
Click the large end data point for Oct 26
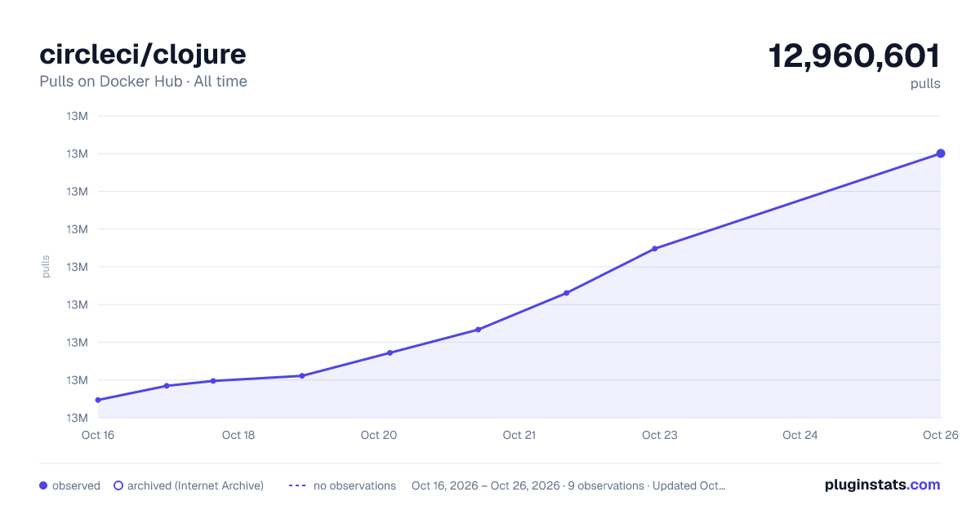[x=941, y=153]
